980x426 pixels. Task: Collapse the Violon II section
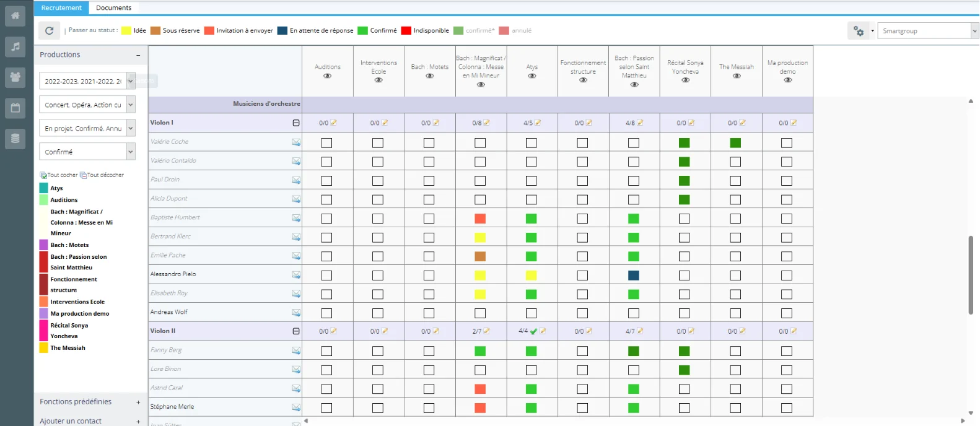point(296,331)
